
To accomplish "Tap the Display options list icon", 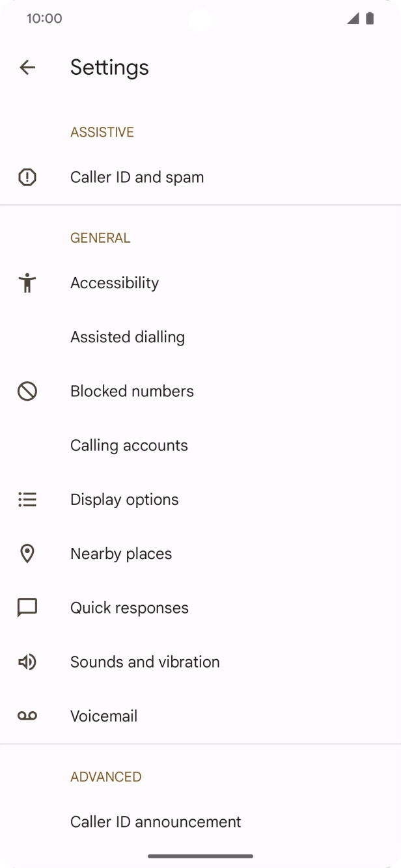I will [x=27, y=500].
